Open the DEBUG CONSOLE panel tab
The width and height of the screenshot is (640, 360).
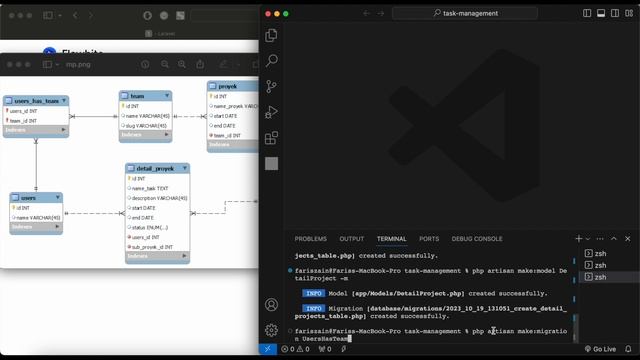click(477, 239)
